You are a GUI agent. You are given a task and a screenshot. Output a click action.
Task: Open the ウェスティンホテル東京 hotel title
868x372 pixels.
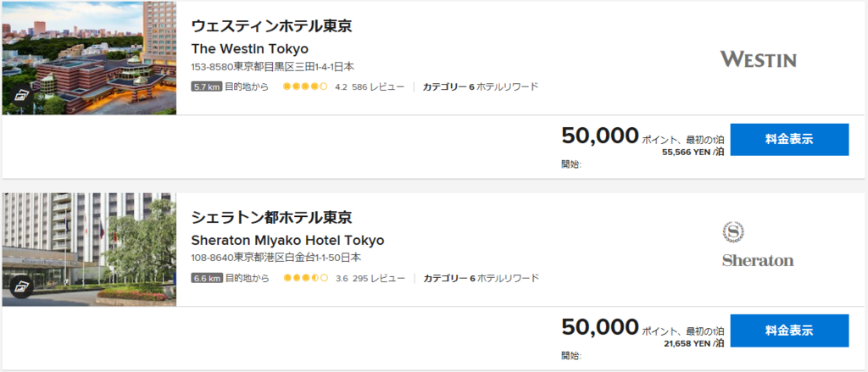(271, 25)
